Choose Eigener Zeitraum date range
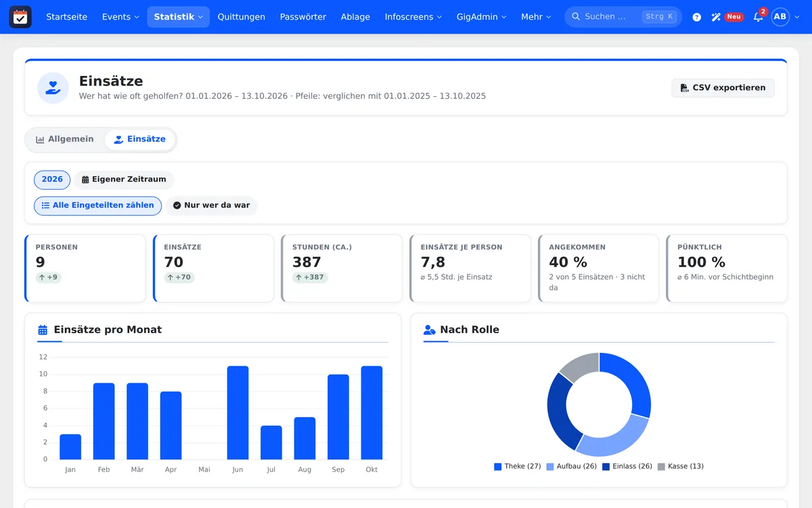This screenshot has width=812, height=508. tap(124, 179)
